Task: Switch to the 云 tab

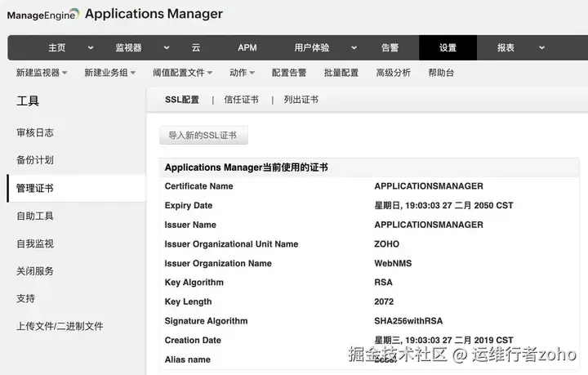Action: pyautogui.click(x=196, y=47)
